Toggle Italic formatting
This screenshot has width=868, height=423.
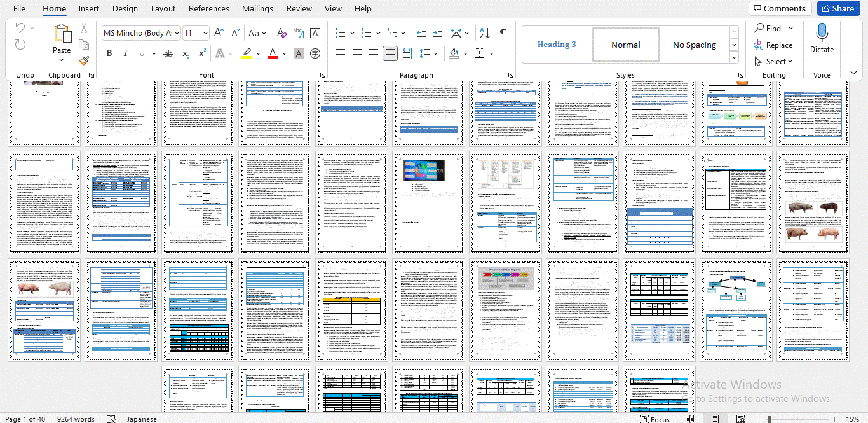(x=126, y=53)
